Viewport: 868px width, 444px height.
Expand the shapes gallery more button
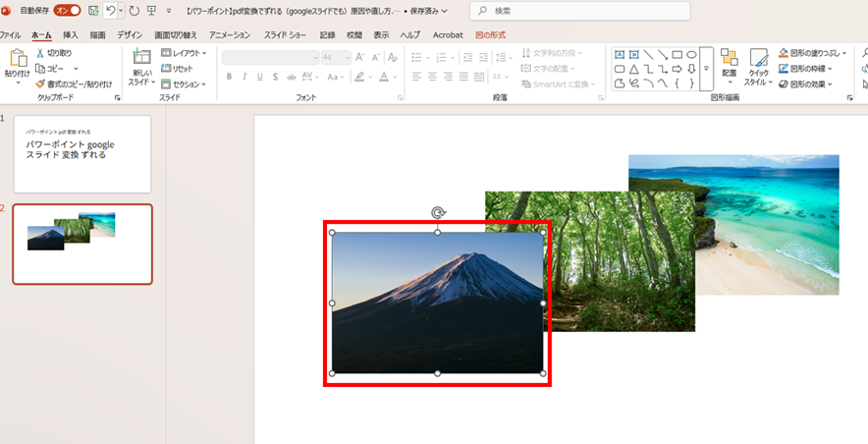click(x=706, y=83)
